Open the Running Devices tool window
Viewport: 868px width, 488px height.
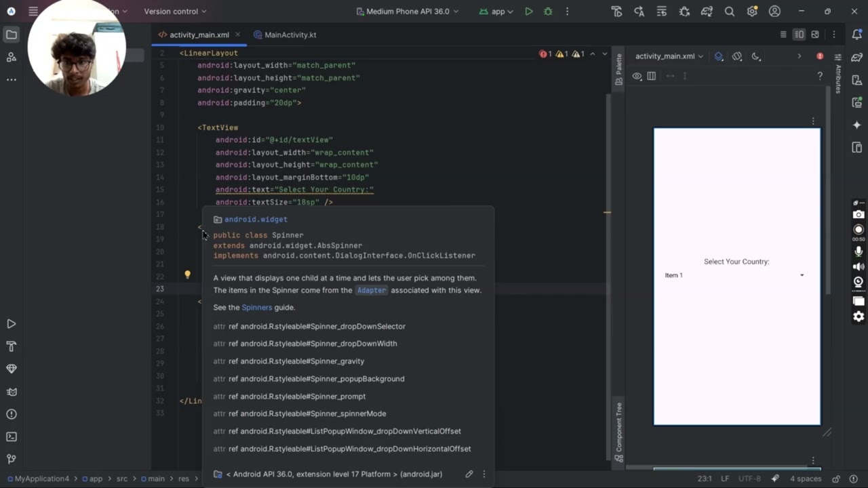[857, 102]
